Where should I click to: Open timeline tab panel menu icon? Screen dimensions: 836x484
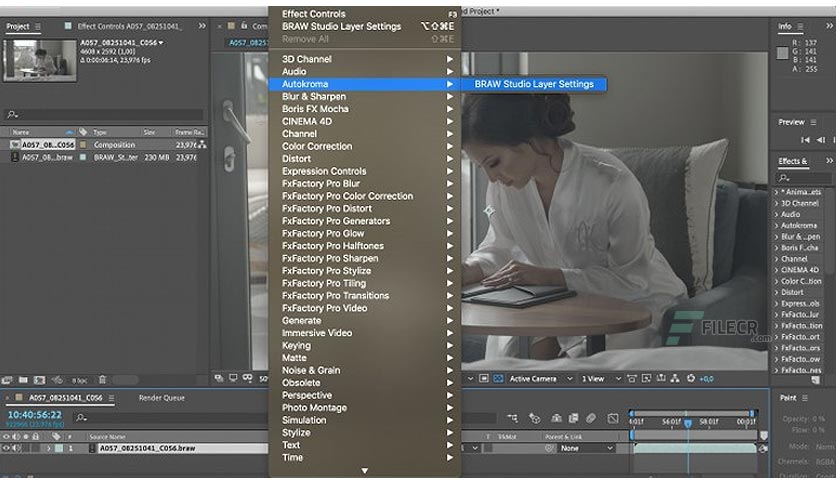pos(111,398)
